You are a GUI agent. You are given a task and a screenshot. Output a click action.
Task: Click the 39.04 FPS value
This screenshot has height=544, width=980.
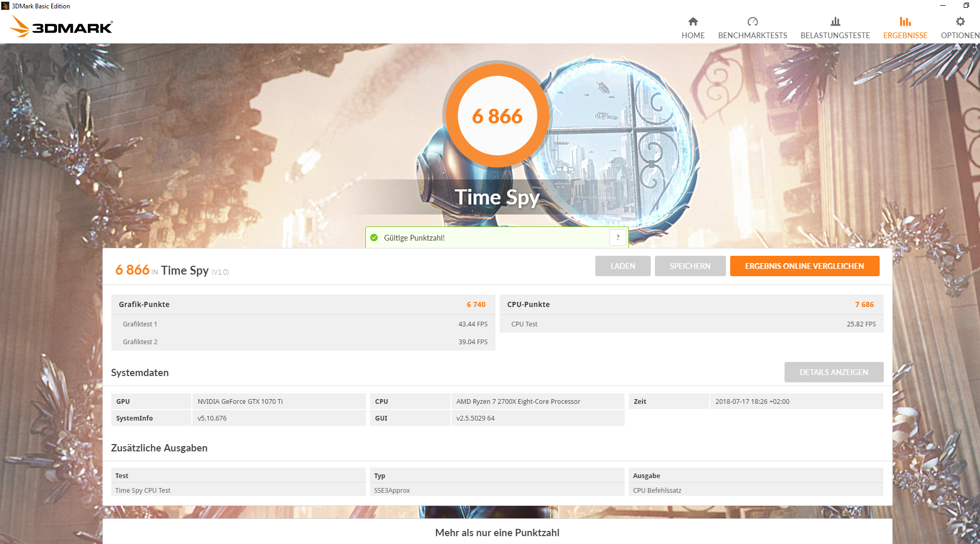[473, 342]
